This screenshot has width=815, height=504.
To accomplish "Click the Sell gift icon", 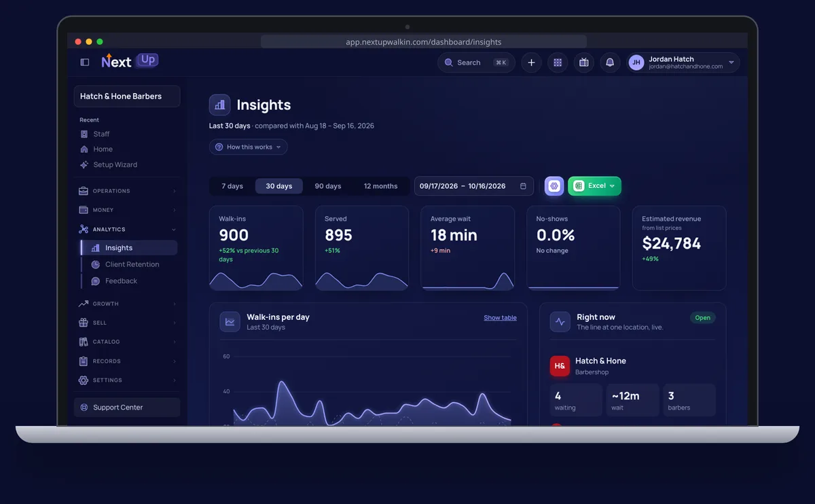I will (x=84, y=323).
